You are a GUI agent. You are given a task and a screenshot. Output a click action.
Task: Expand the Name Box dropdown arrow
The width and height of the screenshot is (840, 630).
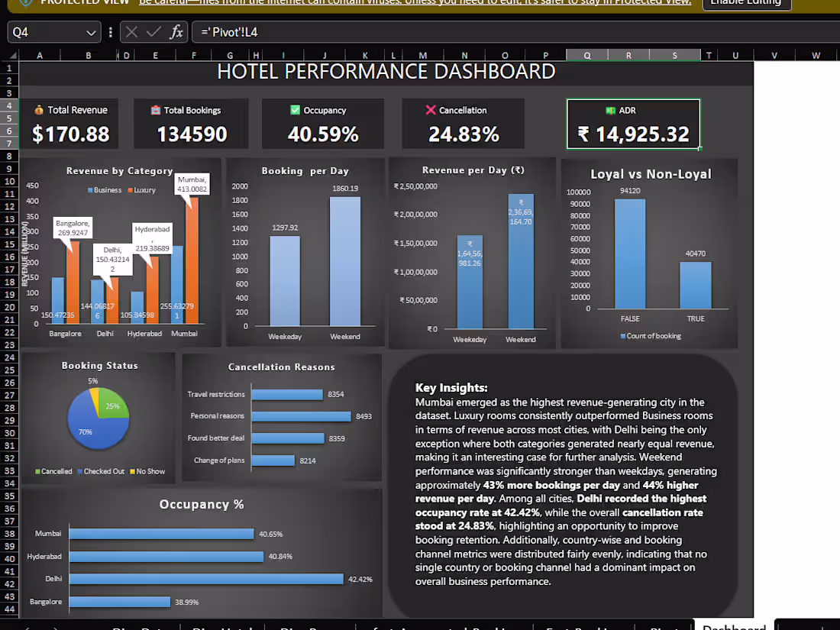click(x=91, y=33)
